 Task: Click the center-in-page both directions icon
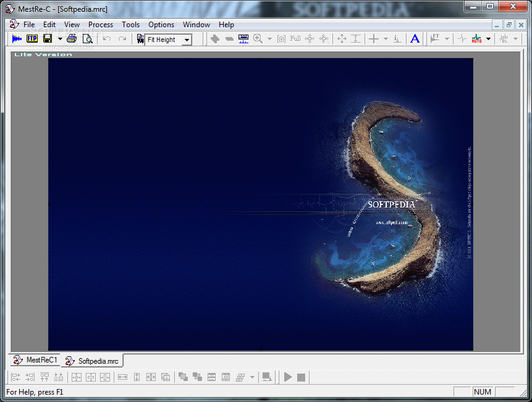click(x=77, y=377)
